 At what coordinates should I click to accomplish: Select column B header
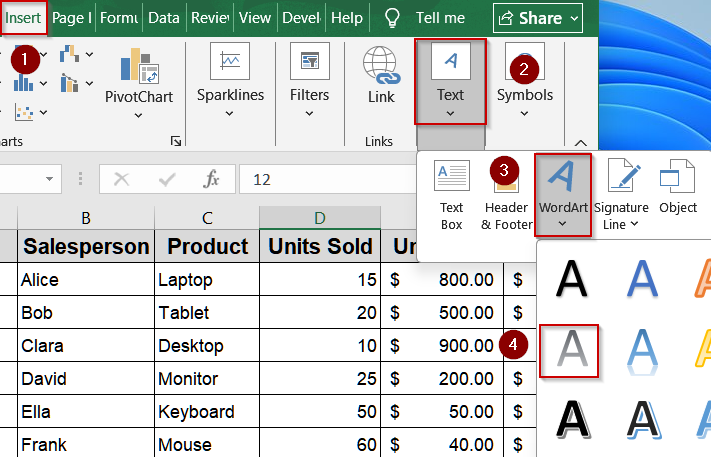(x=86, y=218)
